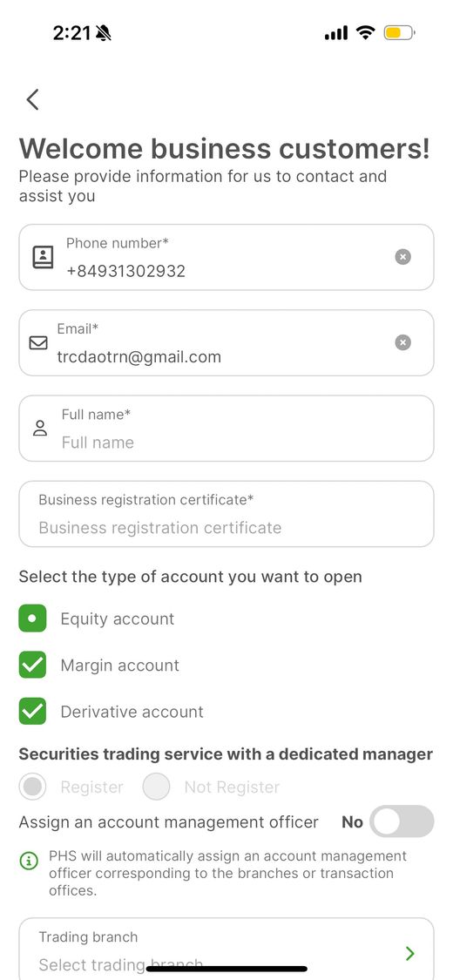Uncheck the Margin account checkbox
This screenshot has height=980, width=453.
tap(32, 665)
